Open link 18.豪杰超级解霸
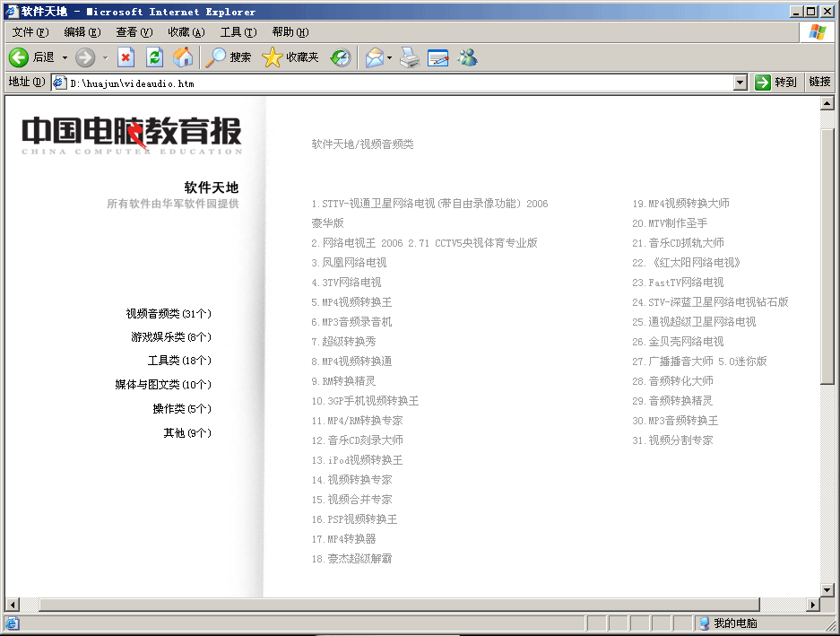The image size is (840, 636). [x=352, y=560]
